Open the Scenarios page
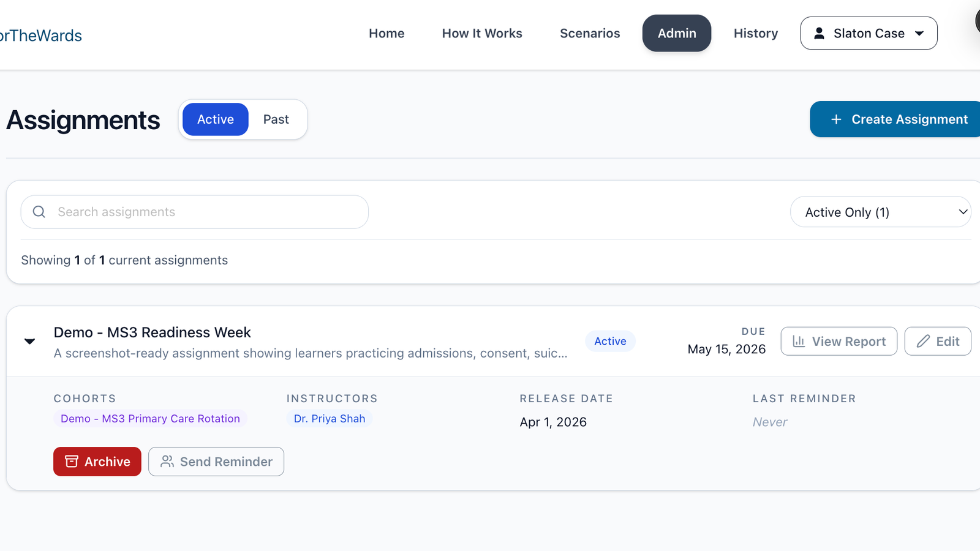The height and width of the screenshot is (551, 980). click(589, 34)
